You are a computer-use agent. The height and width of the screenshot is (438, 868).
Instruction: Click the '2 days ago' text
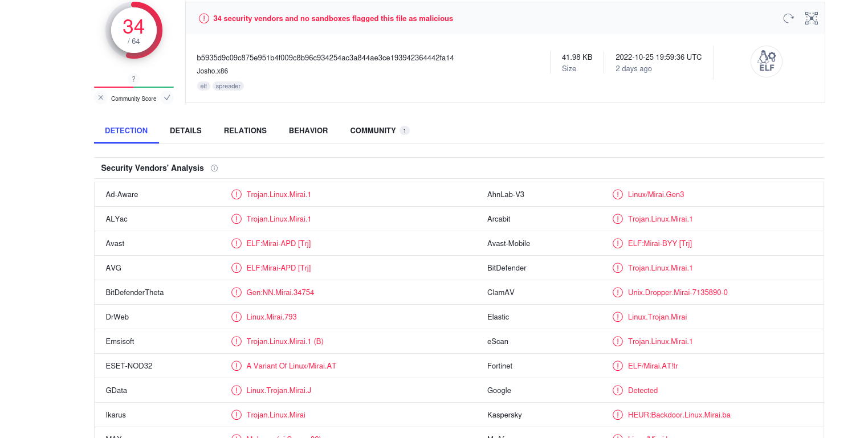(634, 68)
